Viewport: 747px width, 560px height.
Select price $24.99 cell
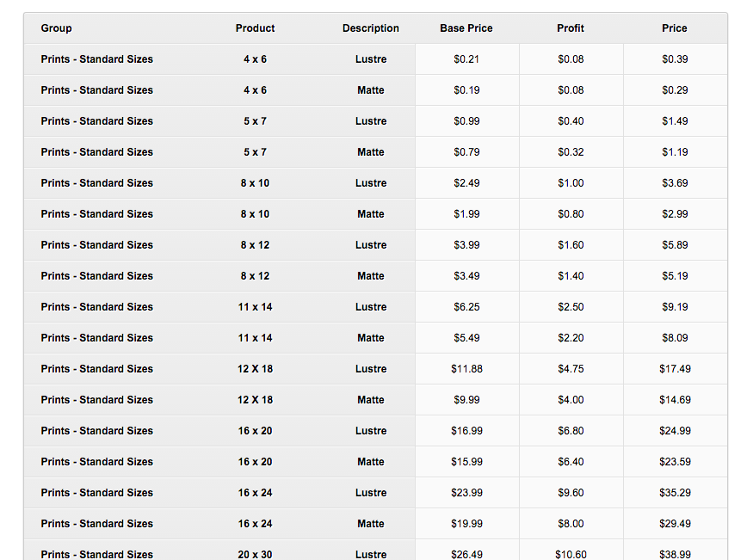pos(675,430)
